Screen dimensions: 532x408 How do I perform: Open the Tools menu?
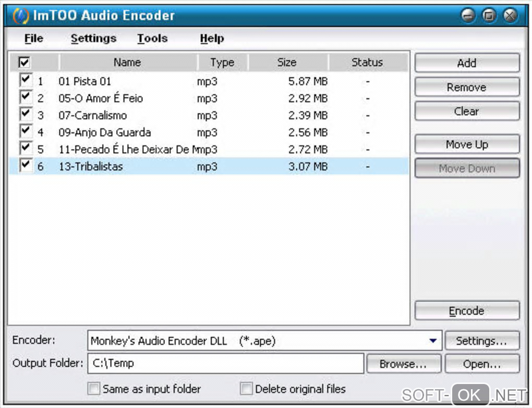pos(152,38)
